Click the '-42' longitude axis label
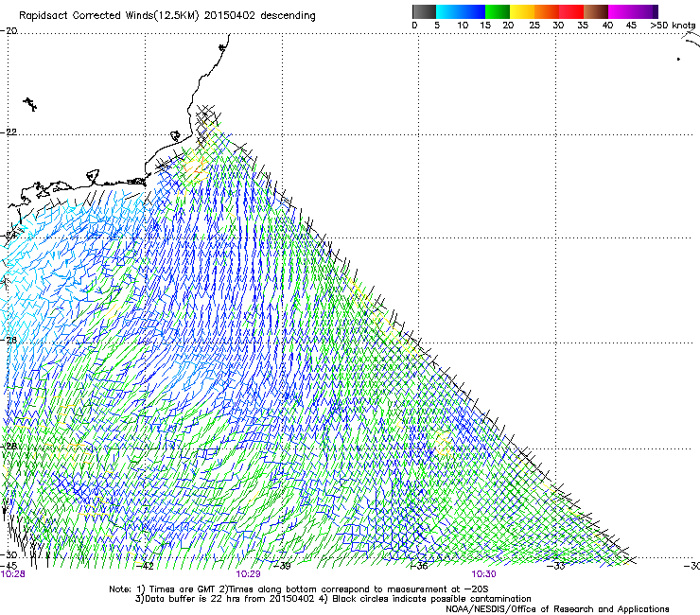 click(145, 566)
